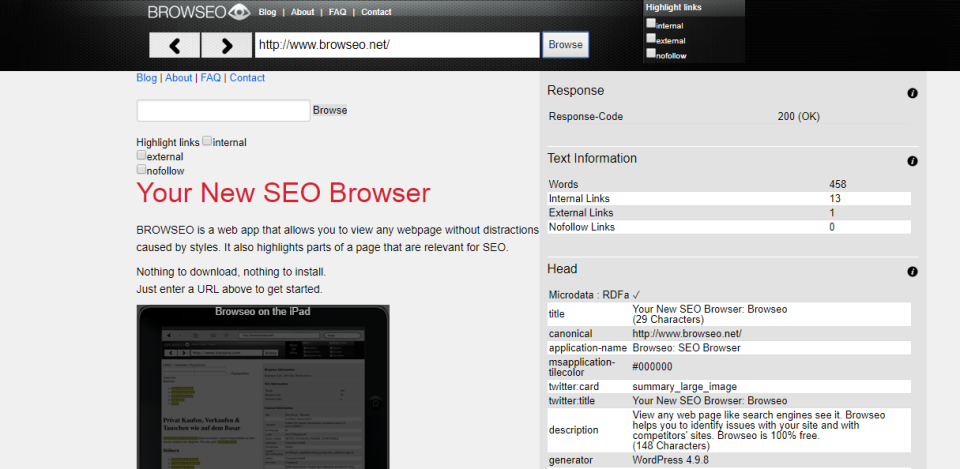Screen dimensions: 960x469
Task: Tick the external checkbox in page content
Action: (141, 155)
